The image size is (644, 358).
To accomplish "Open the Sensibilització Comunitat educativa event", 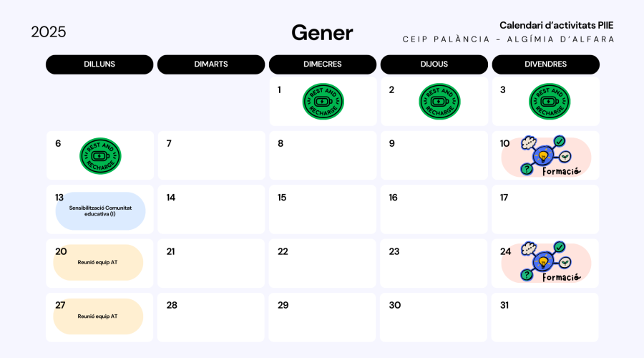I will tap(100, 211).
